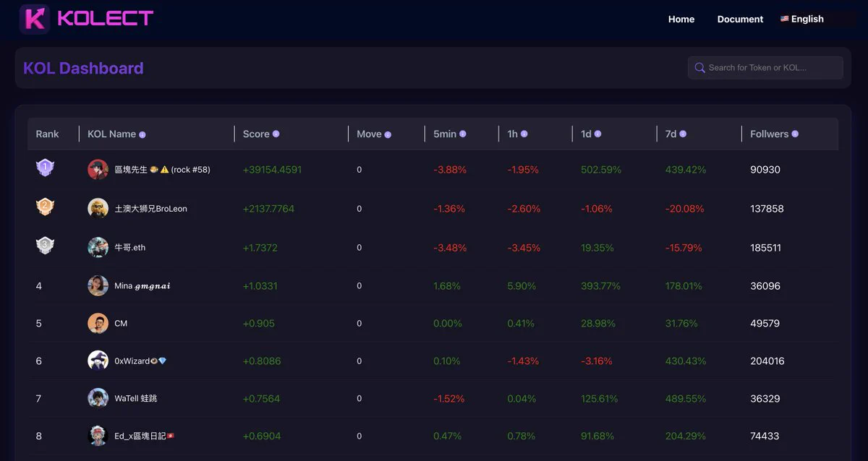Click the KOL Dashboard title
Viewport: 868px width, 461px height.
(x=83, y=68)
